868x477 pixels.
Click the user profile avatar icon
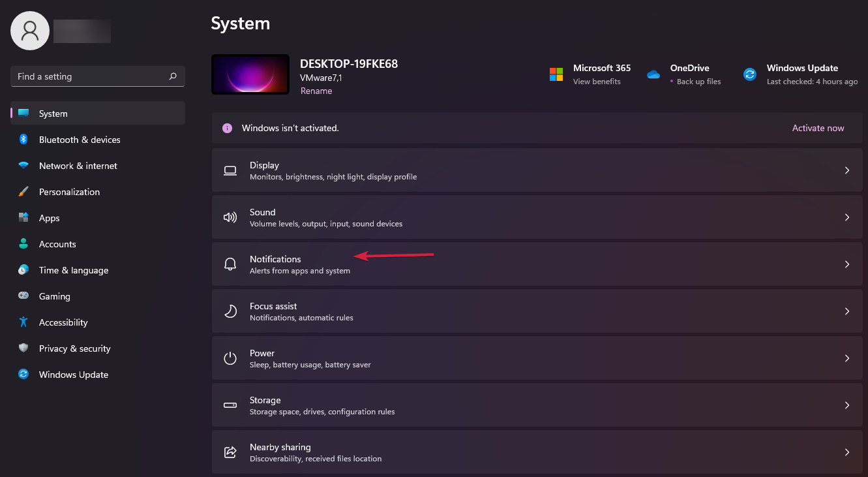tap(30, 31)
